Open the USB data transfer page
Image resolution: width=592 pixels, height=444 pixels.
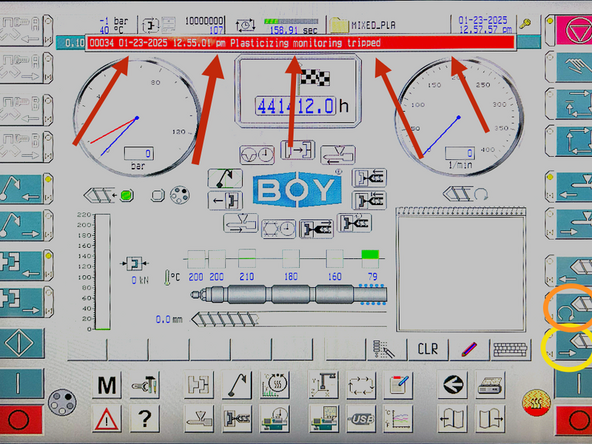pyautogui.click(x=361, y=419)
